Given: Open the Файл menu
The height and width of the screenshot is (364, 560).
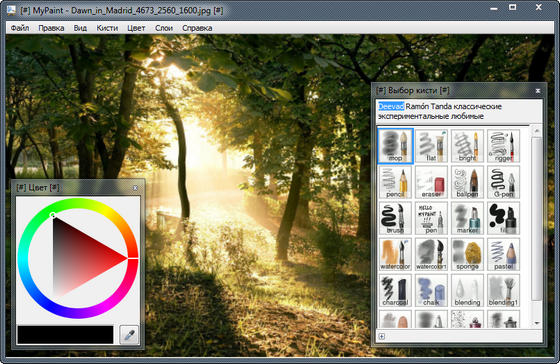Looking at the screenshot, I should pos(20,28).
